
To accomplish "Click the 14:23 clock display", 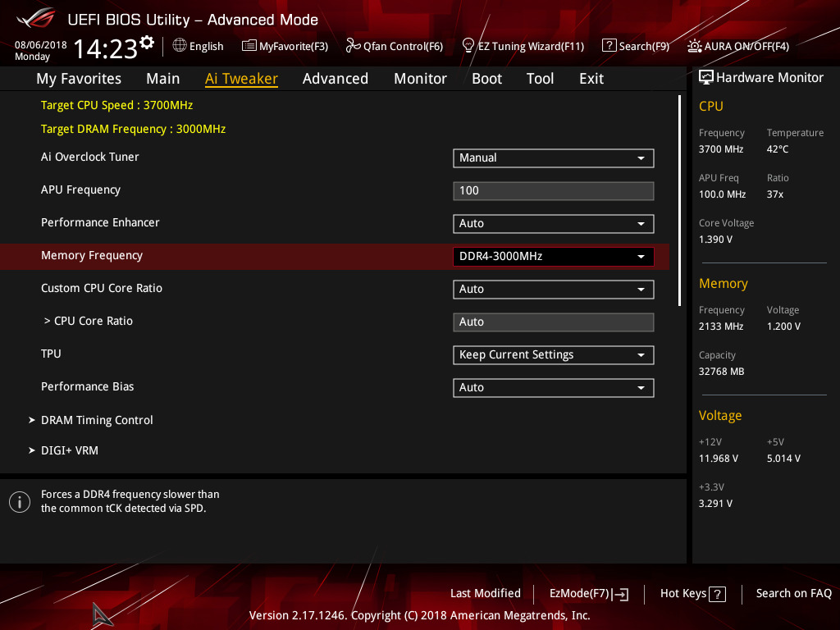I will (x=105, y=48).
